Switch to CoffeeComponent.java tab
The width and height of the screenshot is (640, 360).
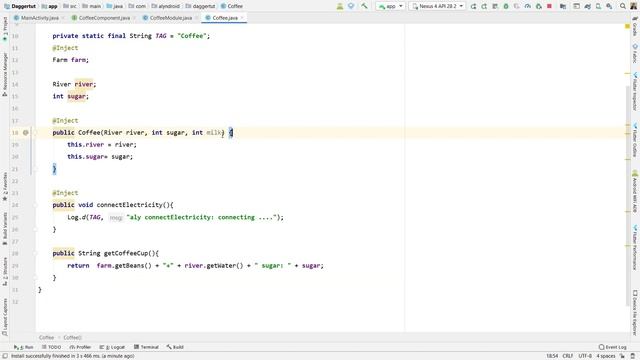click(101, 18)
